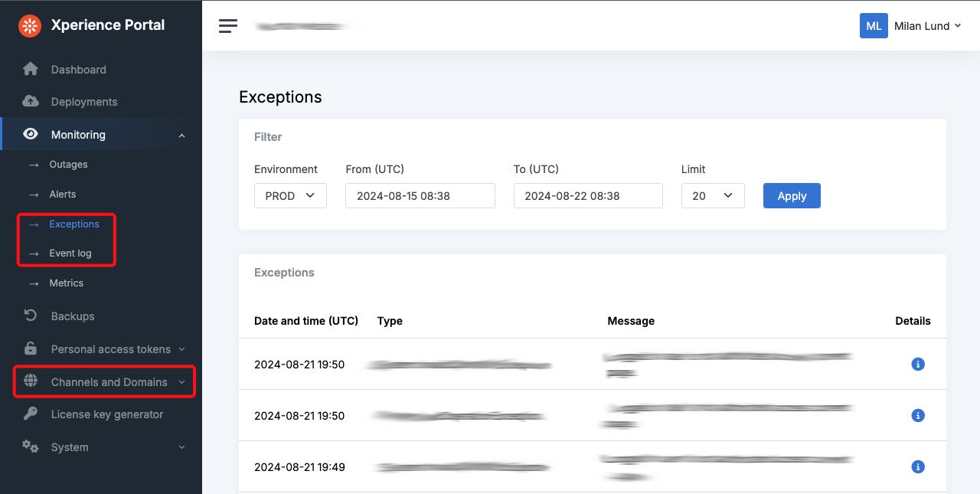
Task: Open Dashboard via the home icon
Action: pyautogui.click(x=31, y=69)
